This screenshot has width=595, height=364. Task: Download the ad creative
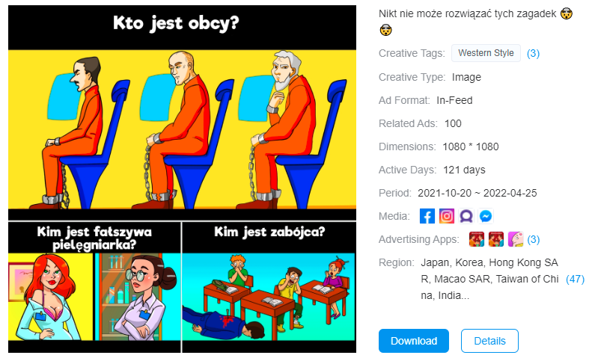tap(414, 341)
